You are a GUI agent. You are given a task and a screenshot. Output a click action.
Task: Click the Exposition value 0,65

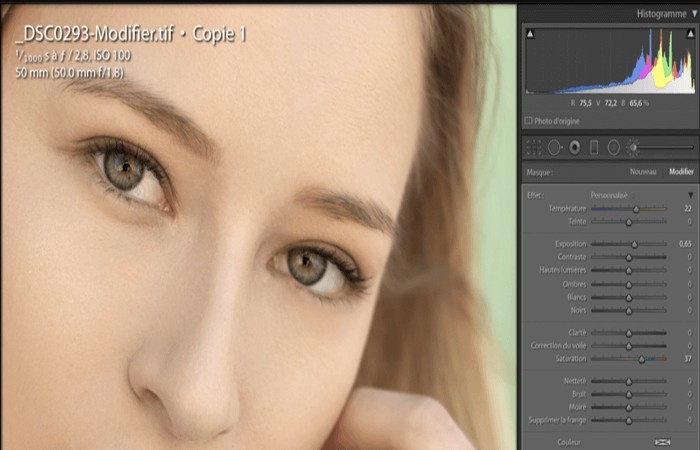pos(685,244)
